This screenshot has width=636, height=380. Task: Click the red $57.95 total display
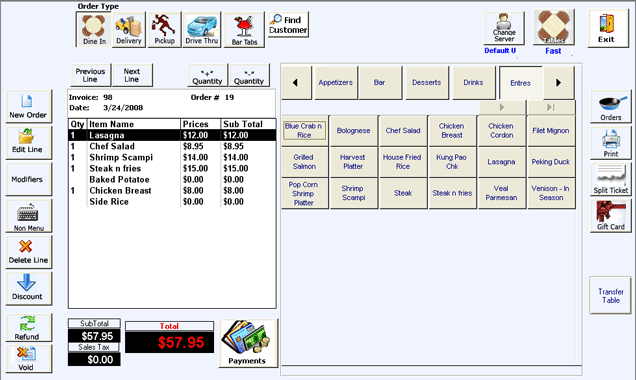click(170, 342)
